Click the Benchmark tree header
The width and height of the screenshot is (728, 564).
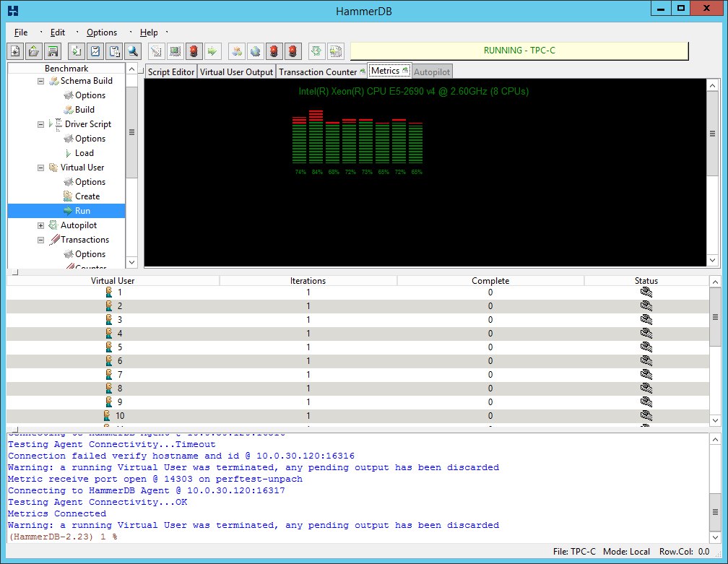pyautogui.click(x=66, y=68)
